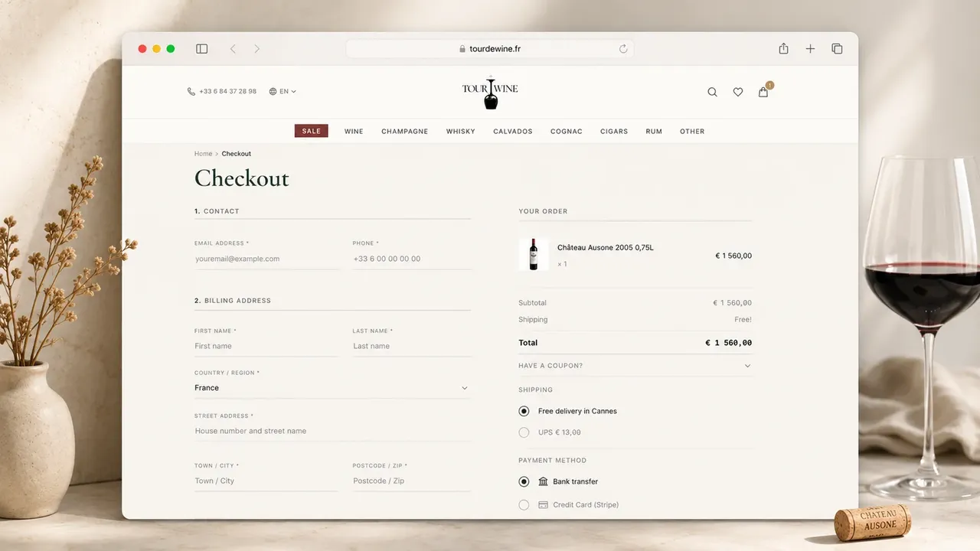The image size is (980, 551).
Task: Toggle the Safari sidebar icon
Action: 202,49
